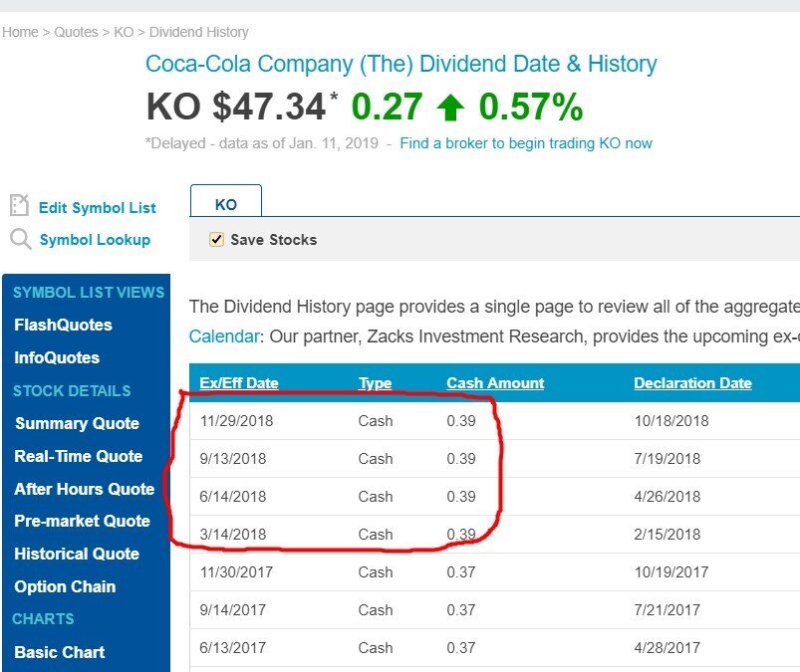Click the Symbol Lookup magnifier icon
The width and height of the screenshot is (800, 672).
pyautogui.click(x=20, y=239)
